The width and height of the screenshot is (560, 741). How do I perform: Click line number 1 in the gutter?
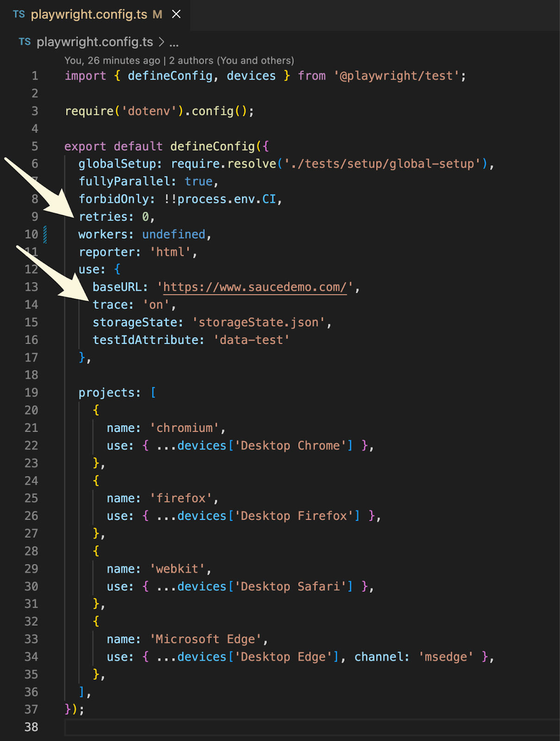[35, 76]
